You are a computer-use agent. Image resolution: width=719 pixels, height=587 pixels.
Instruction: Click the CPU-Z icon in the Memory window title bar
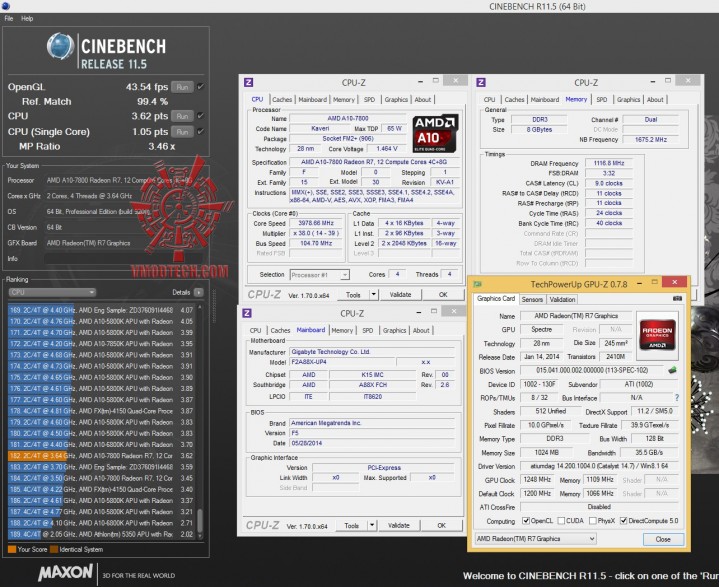(481, 83)
